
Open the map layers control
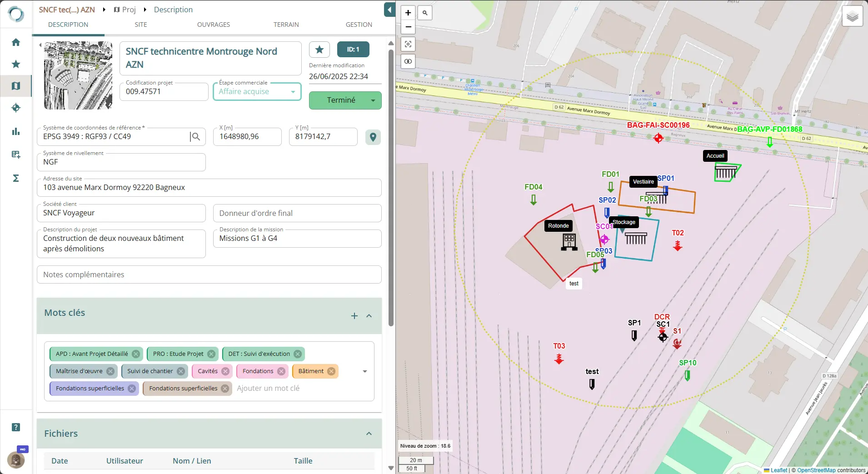[852, 17]
